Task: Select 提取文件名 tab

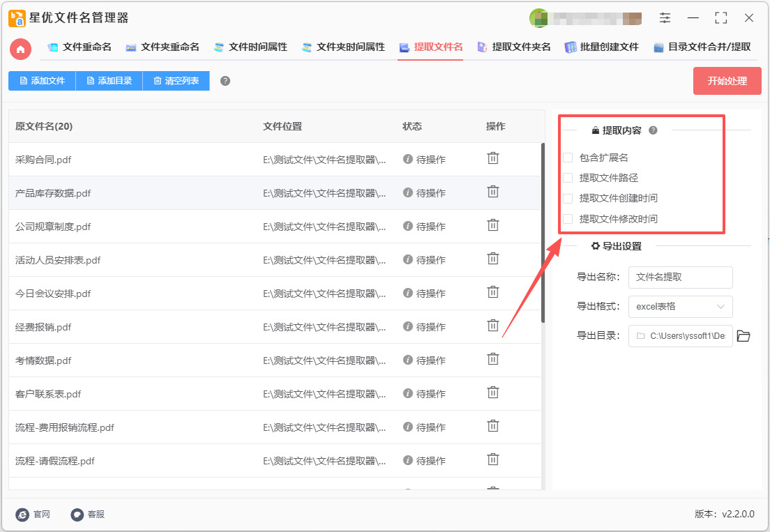Action: [430, 47]
